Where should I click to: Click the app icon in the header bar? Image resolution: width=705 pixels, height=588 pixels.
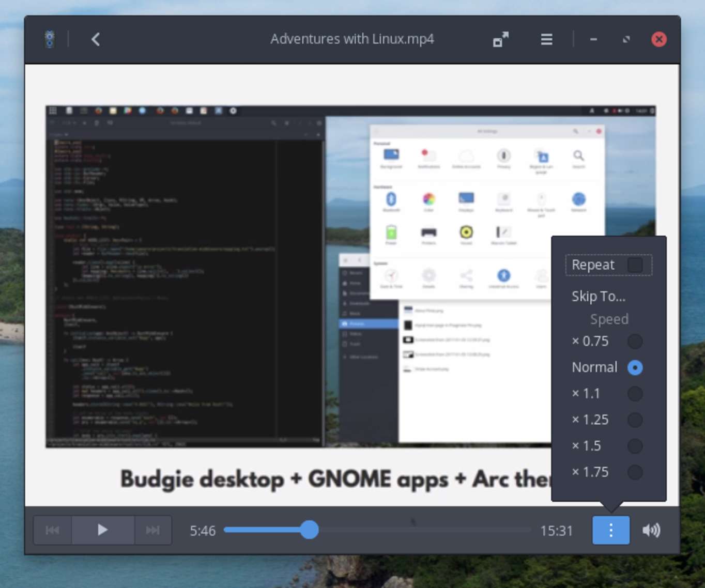tap(50, 39)
